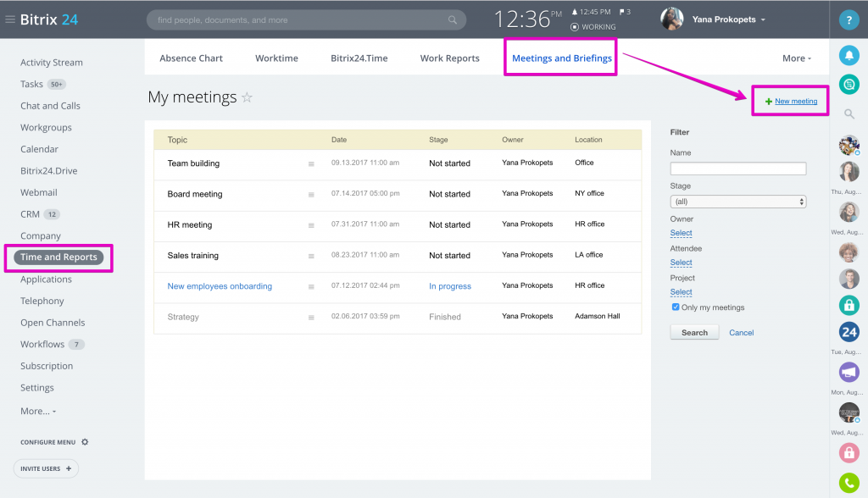Viewport: 868px width, 498px height.
Task: Switch to the Absence Chart tab
Action: [191, 58]
